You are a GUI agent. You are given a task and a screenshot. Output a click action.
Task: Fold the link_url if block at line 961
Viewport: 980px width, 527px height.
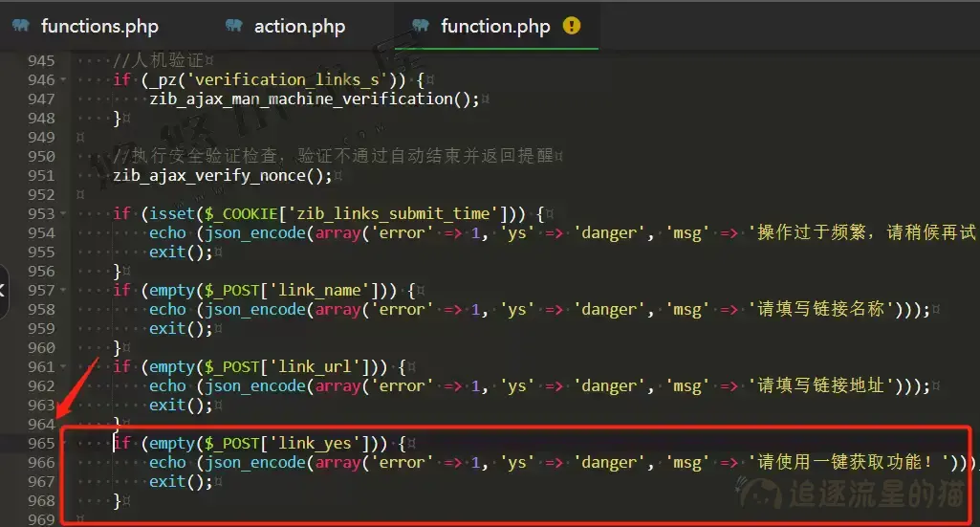pyautogui.click(x=63, y=367)
